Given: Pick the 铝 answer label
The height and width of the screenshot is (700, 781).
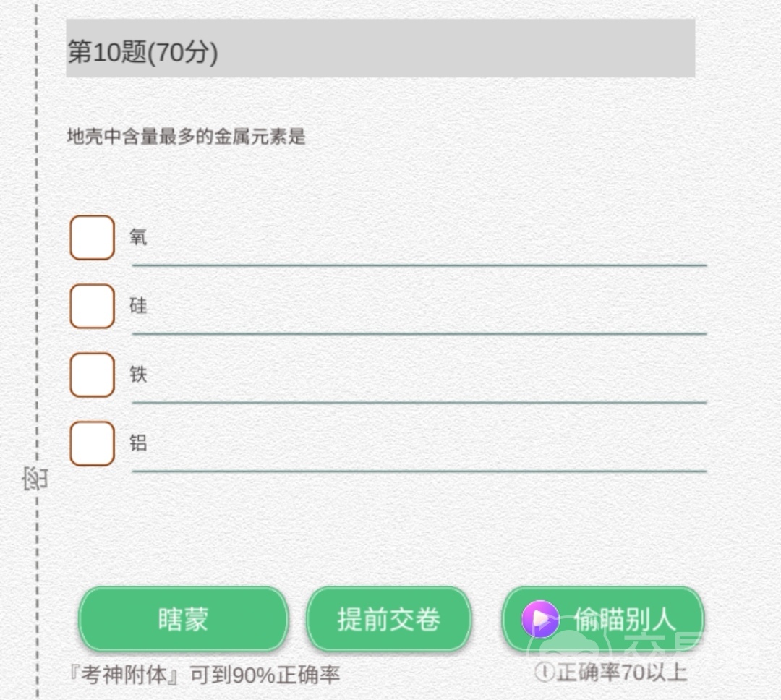Looking at the screenshot, I should coord(138,443).
